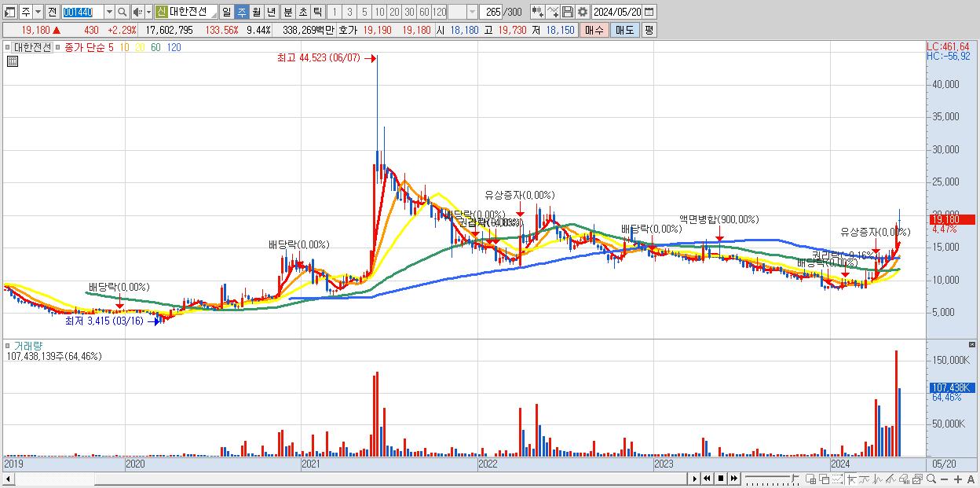Expand the stock code history dropdown
This screenshot has height=488, width=980.
(109, 12)
